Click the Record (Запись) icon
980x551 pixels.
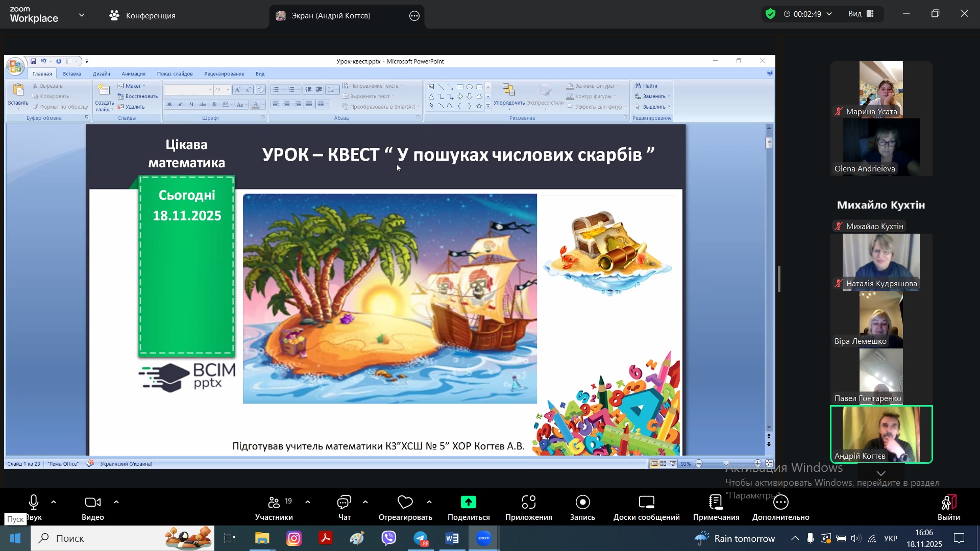tap(582, 503)
